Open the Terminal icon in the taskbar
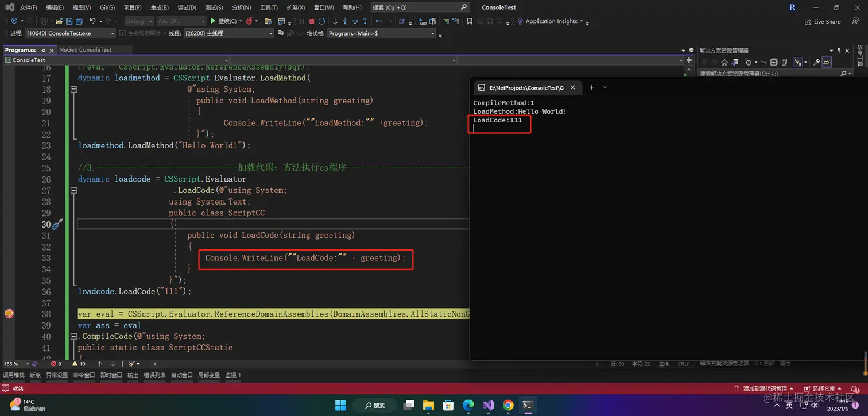 528,405
